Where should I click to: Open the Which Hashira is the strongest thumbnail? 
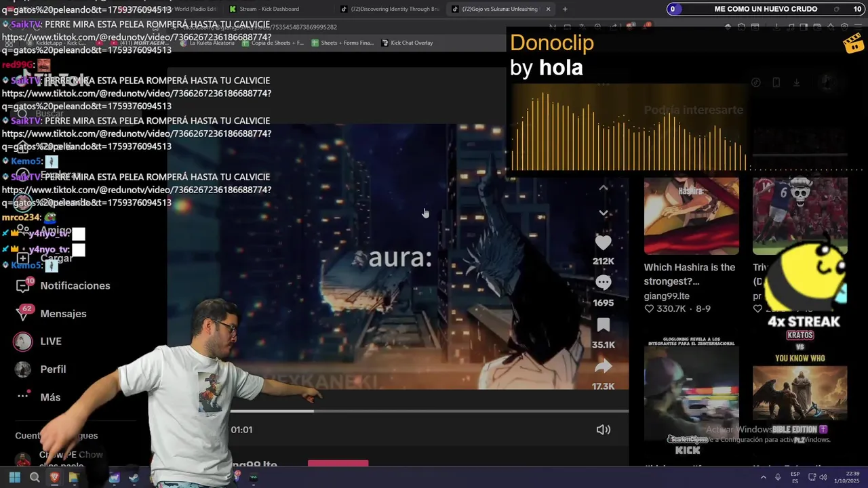(691, 216)
